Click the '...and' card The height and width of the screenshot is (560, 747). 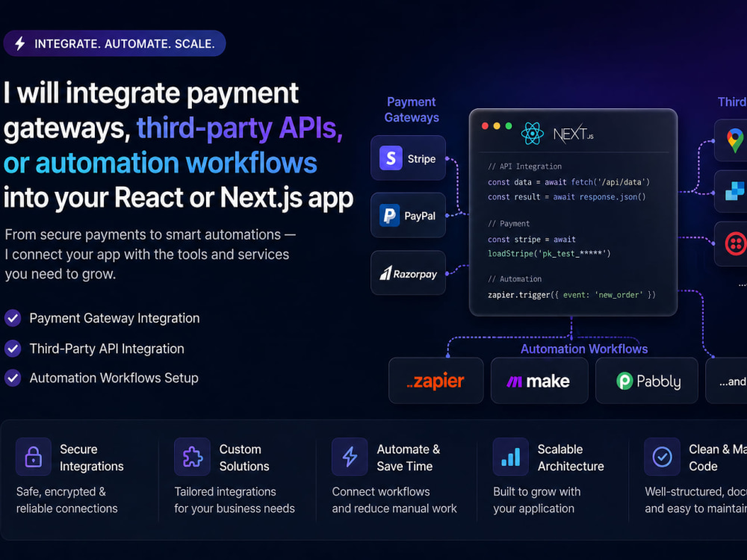727,381
